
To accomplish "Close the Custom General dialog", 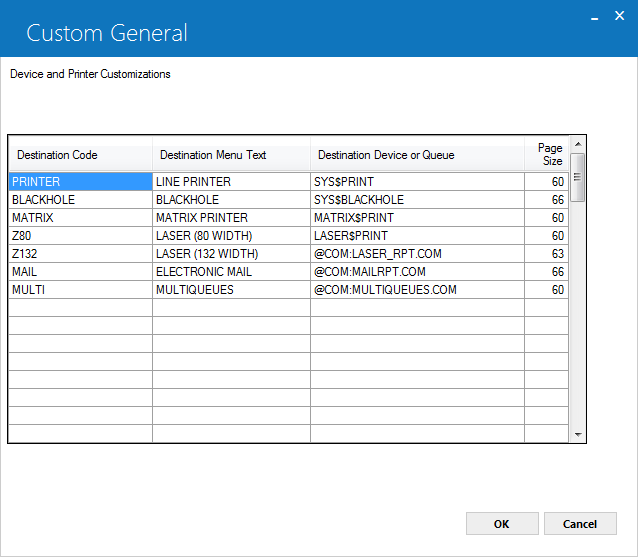I will click(619, 16).
